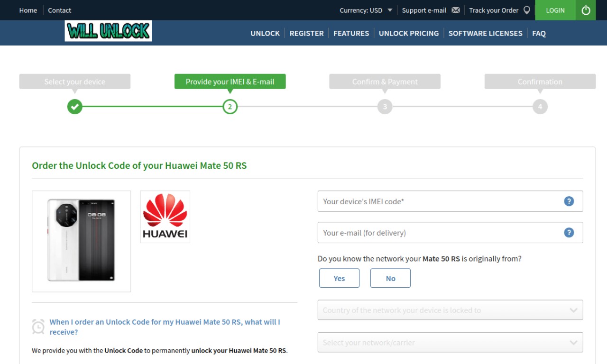Select Yes for knowing the original network
This screenshot has width=607, height=364.
pyautogui.click(x=339, y=278)
